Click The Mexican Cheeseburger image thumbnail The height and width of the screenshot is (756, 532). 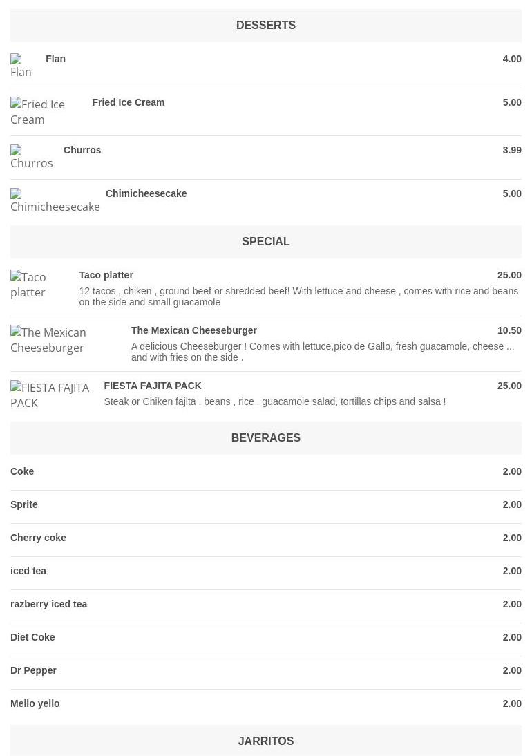67,340
